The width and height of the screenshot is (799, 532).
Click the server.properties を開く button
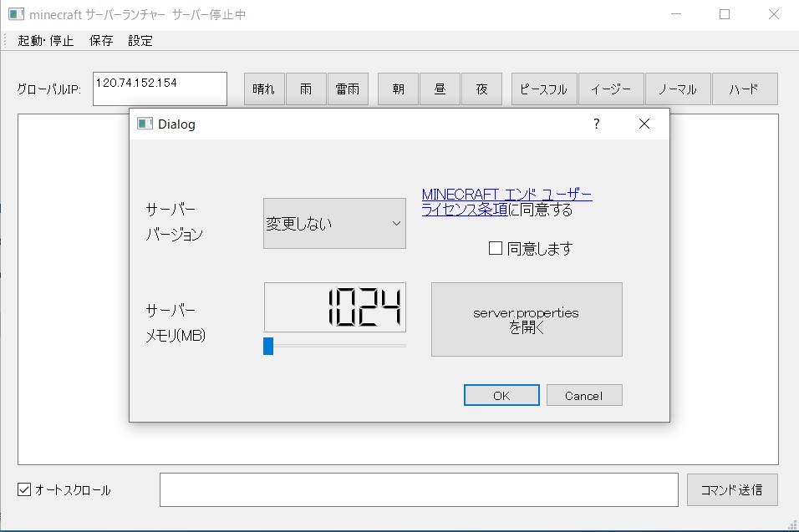click(527, 320)
